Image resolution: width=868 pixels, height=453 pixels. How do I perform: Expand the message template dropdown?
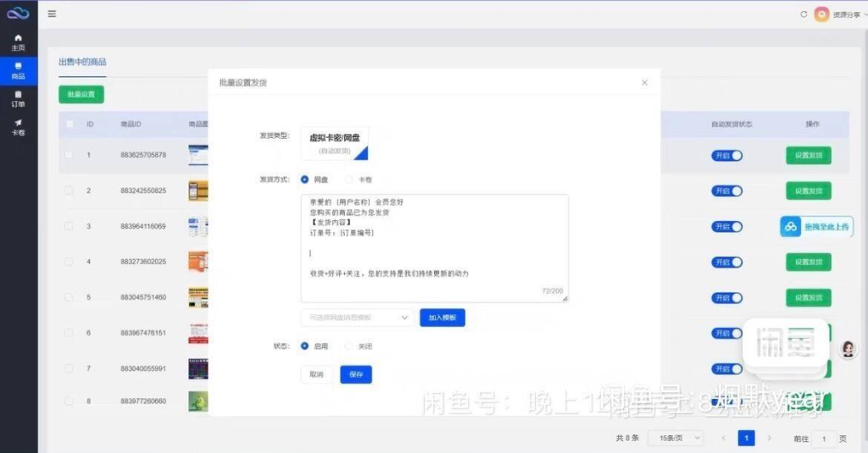pyautogui.click(x=357, y=318)
